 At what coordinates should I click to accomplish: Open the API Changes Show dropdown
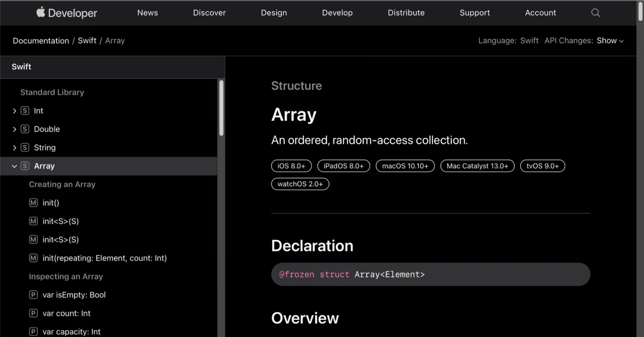pos(610,41)
